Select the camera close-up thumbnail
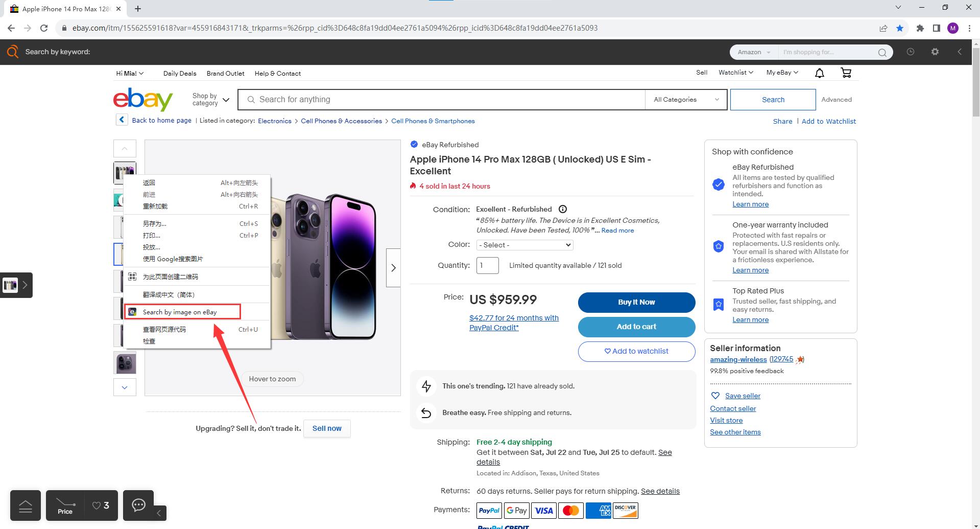The width and height of the screenshot is (980, 529). coord(125,363)
